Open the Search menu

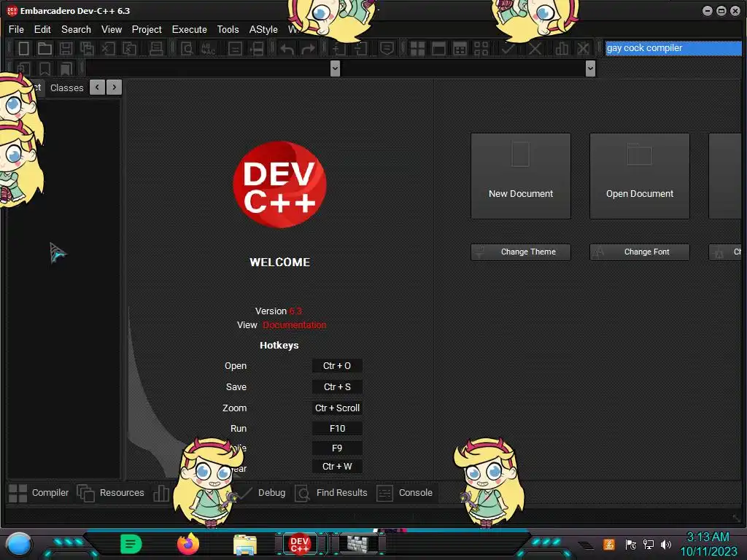pyautogui.click(x=76, y=29)
